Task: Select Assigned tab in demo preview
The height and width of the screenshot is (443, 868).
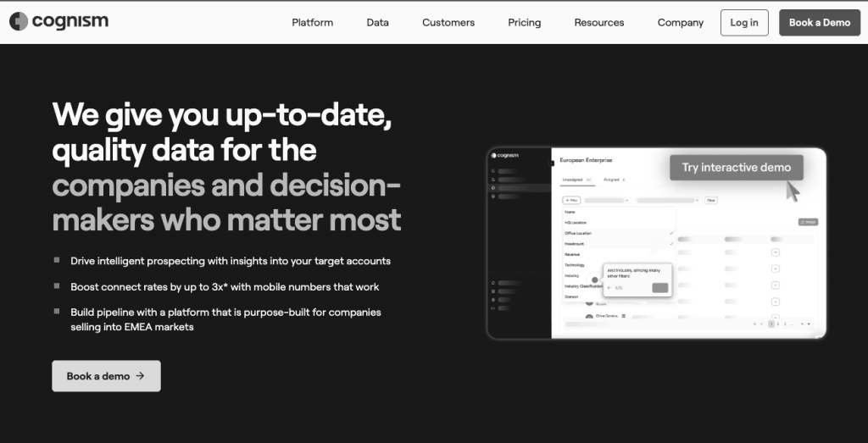Action: [614, 180]
